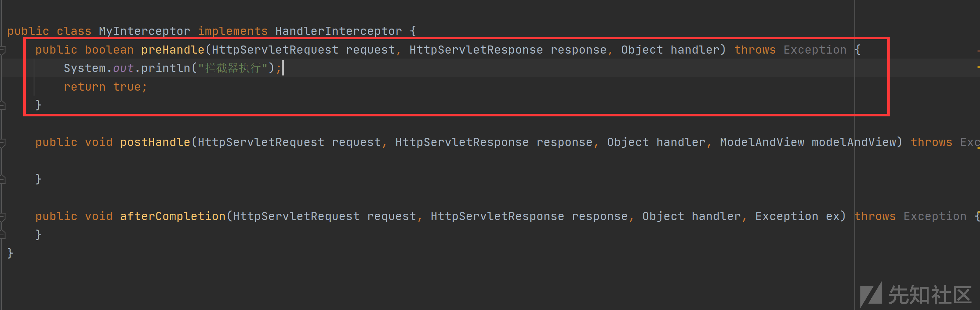Collapse the postHandle method fold marker
Image resolution: width=980 pixels, height=310 pixels.
tap(2, 142)
